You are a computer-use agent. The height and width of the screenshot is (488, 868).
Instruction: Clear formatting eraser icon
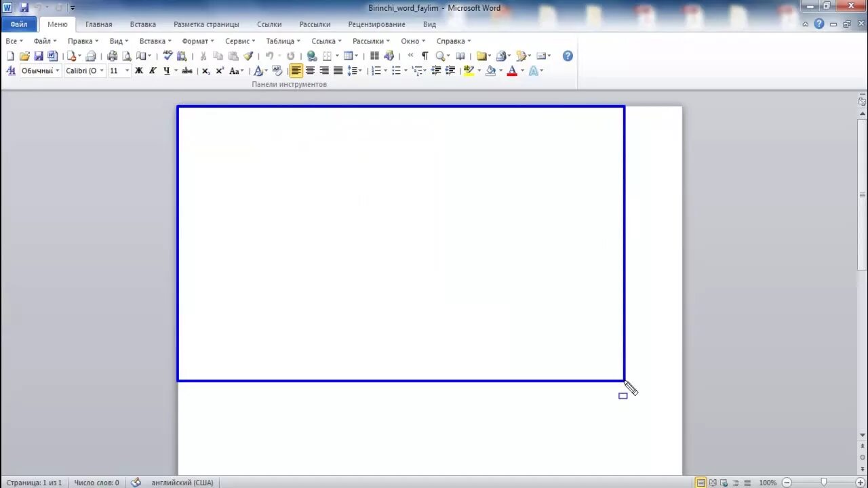277,70
